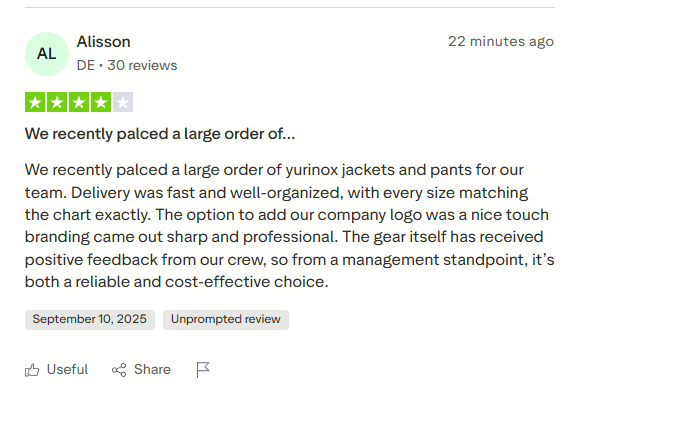Click the empty fifth grey star
The height and width of the screenshot is (426, 687).
tap(123, 102)
